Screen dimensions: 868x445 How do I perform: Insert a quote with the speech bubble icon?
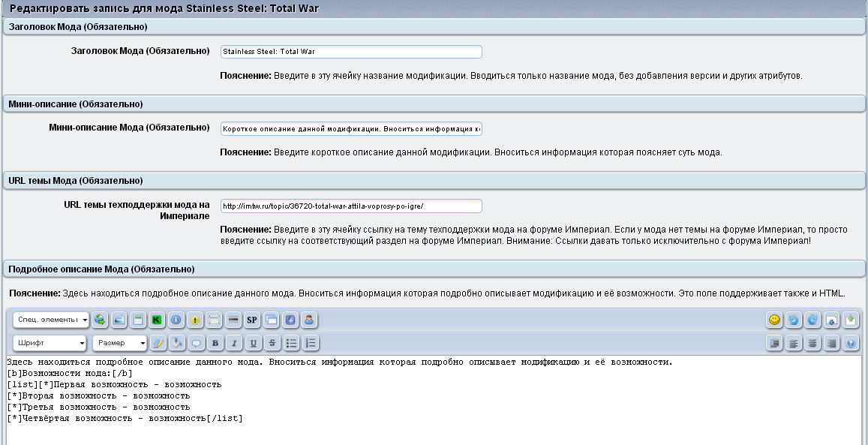coord(196,343)
